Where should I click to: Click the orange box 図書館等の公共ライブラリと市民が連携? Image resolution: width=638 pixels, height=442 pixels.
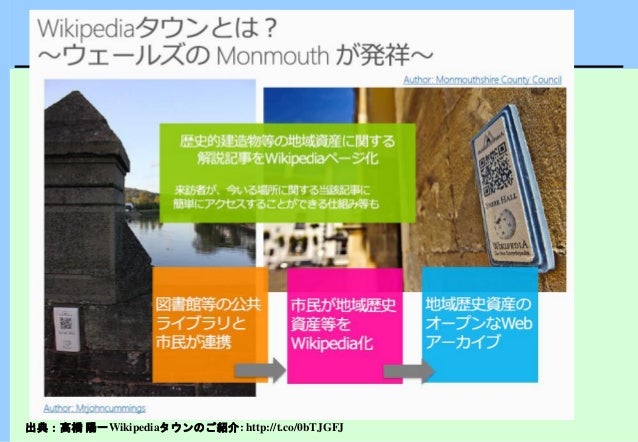[x=210, y=324]
